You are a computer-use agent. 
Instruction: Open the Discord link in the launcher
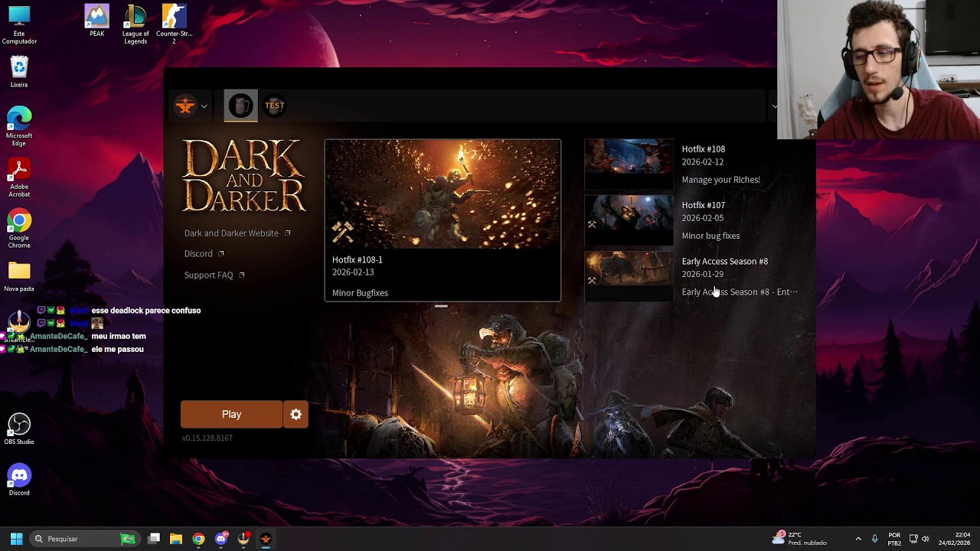tap(204, 254)
